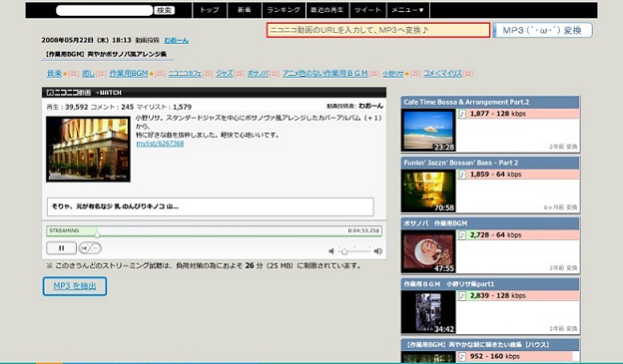Go to トップ in navigation bar
Image resolution: width=623 pixels, height=364 pixels.
(x=210, y=10)
